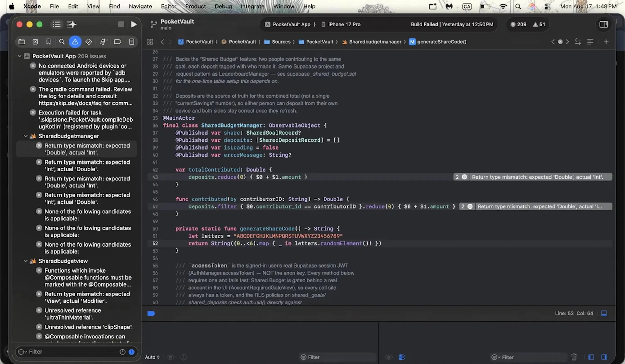Open the Bookmark navigator

(x=48, y=42)
